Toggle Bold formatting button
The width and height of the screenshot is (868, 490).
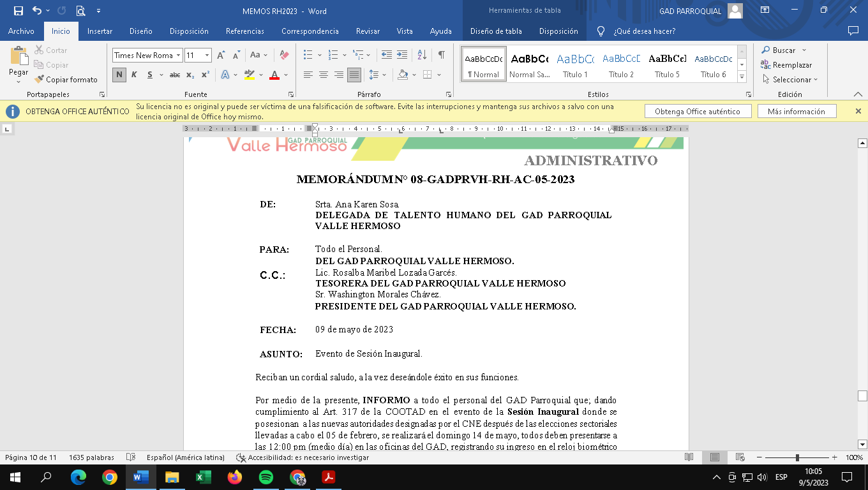click(119, 75)
